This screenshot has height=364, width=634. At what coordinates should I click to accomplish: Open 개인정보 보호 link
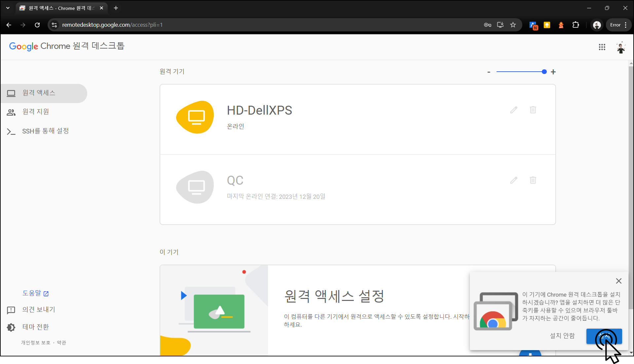36,343
